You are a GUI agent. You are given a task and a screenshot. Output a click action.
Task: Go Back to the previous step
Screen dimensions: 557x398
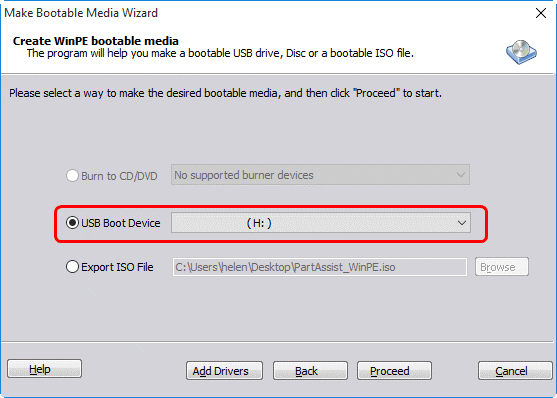(x=310, y=371)
